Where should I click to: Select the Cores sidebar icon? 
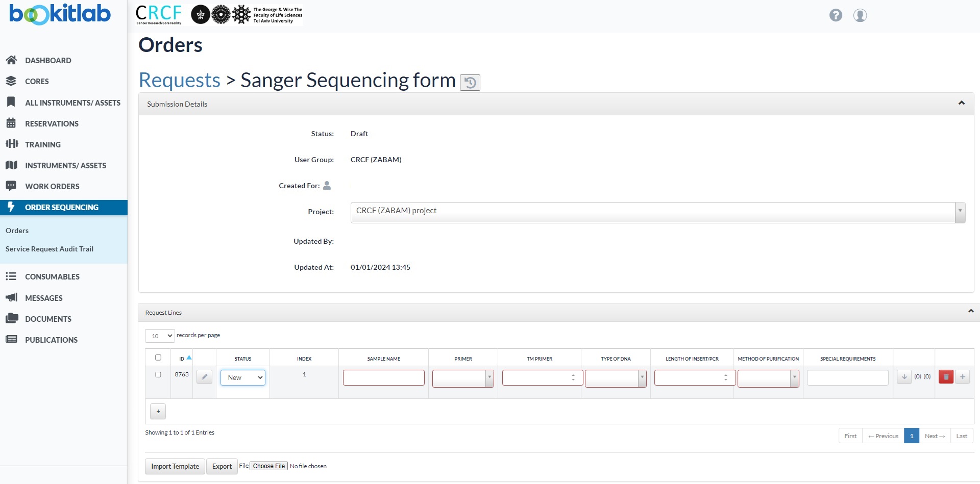click(x=11, y=81)
